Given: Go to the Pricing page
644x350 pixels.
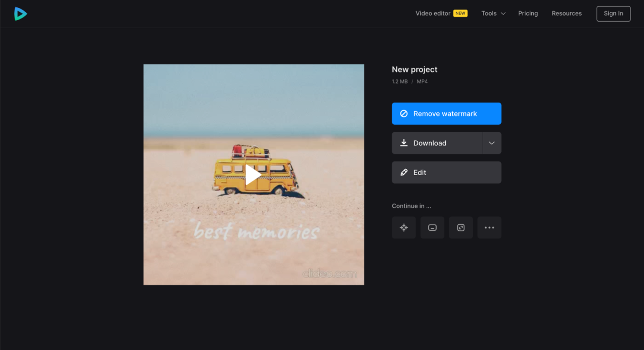Looking at the screenshot, I should (528, 13).
